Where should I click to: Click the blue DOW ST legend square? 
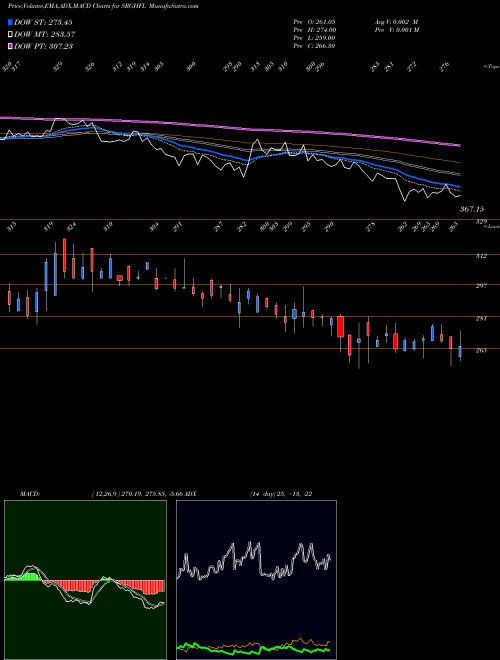tap(11, 22)
